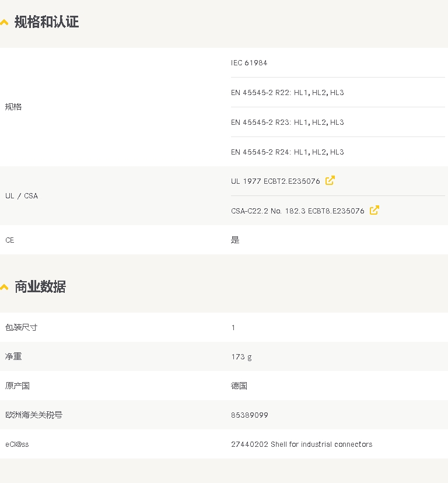This screenshot has width=448, height=483.
Task: Click the CSA-C22.2 No. 182.3 ECBT8.E235076 text
Action: pos(297,211)
